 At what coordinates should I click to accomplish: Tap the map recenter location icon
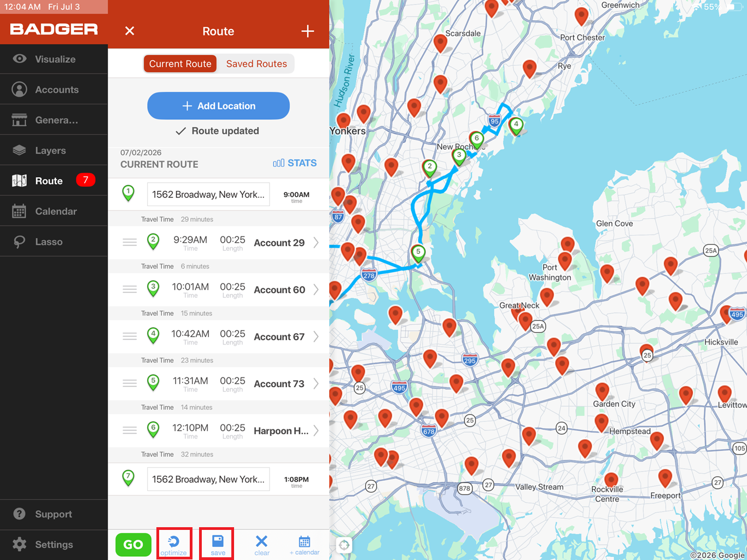pos(344,545)
